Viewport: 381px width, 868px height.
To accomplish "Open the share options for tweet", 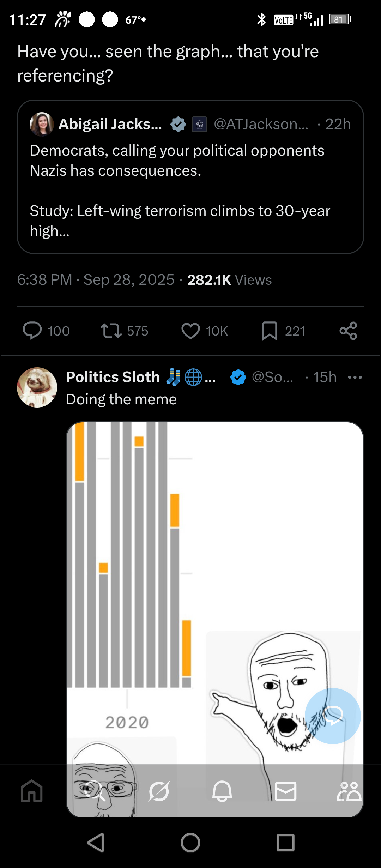I will point(348,331).
